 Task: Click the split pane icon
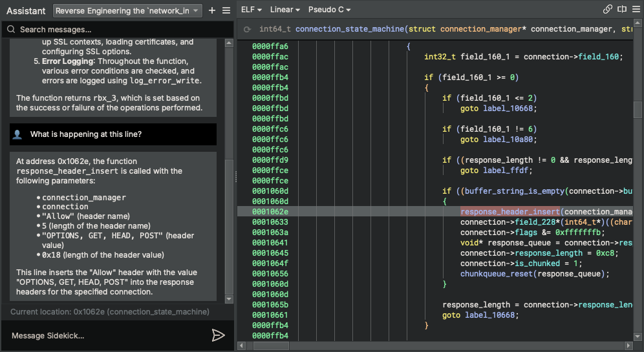click(x=622, y=10)
